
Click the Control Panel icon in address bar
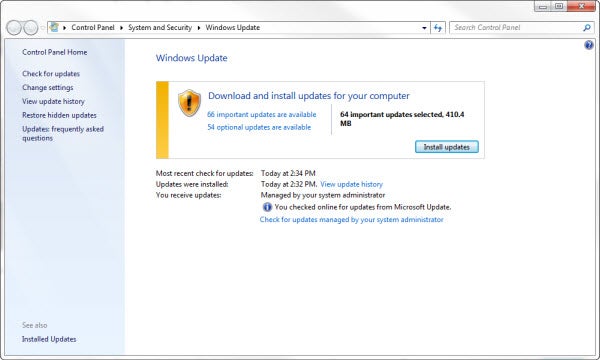54,28
